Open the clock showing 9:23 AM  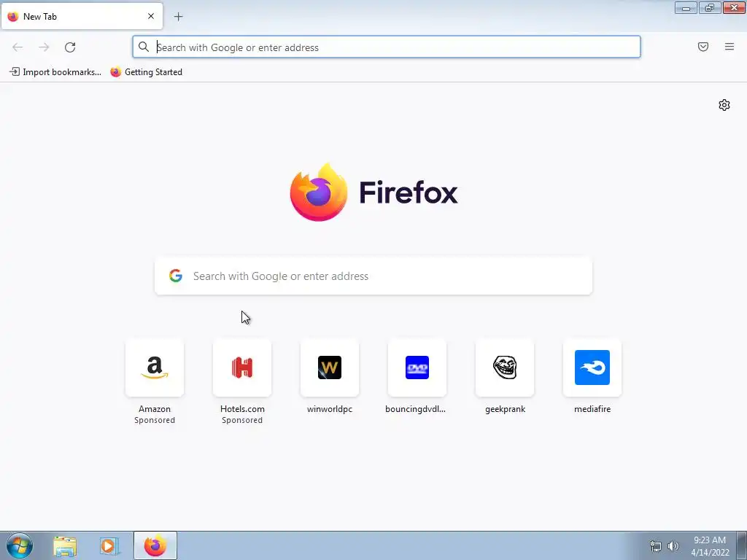(x=710, y=546)
